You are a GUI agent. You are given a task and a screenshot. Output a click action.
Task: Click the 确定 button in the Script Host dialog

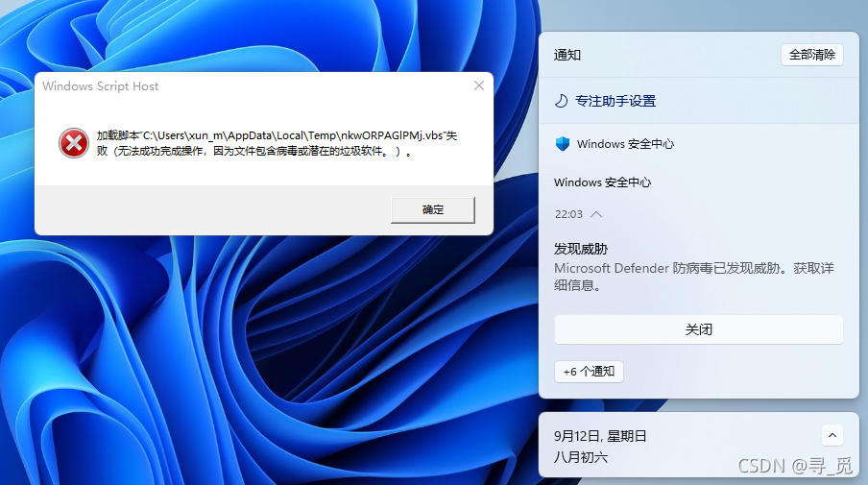[433, 209]
